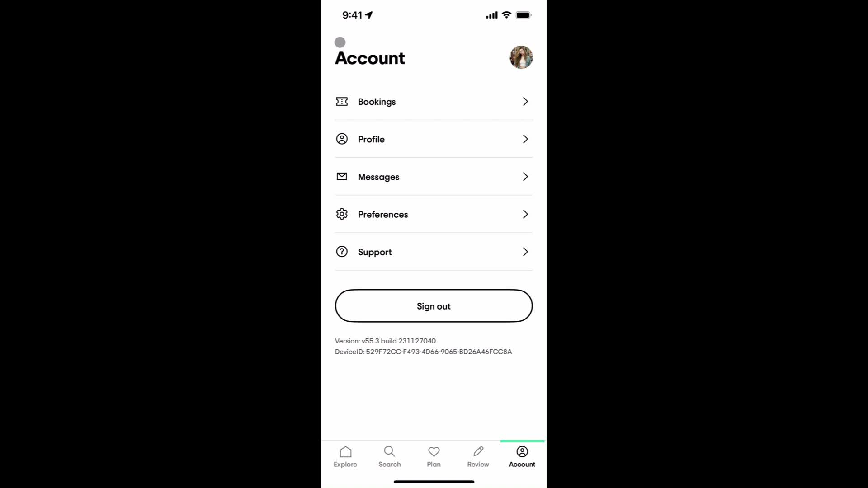Toggle navigation to Plan
868x488 pixels.
point(434,456)
